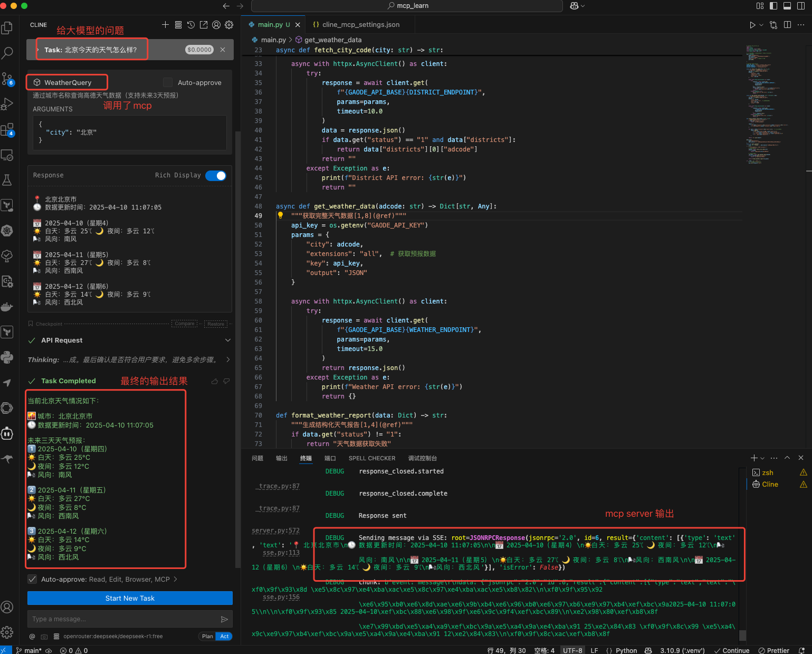Open changes compare icon in editor toolbar
This screenshot has width=812, height=654.
(x=773, y=25)
